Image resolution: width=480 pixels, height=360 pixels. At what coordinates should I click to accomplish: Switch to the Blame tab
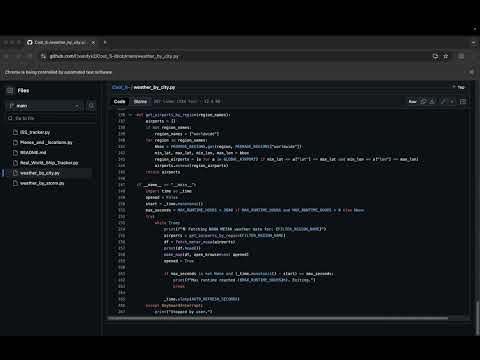(140, 101)
